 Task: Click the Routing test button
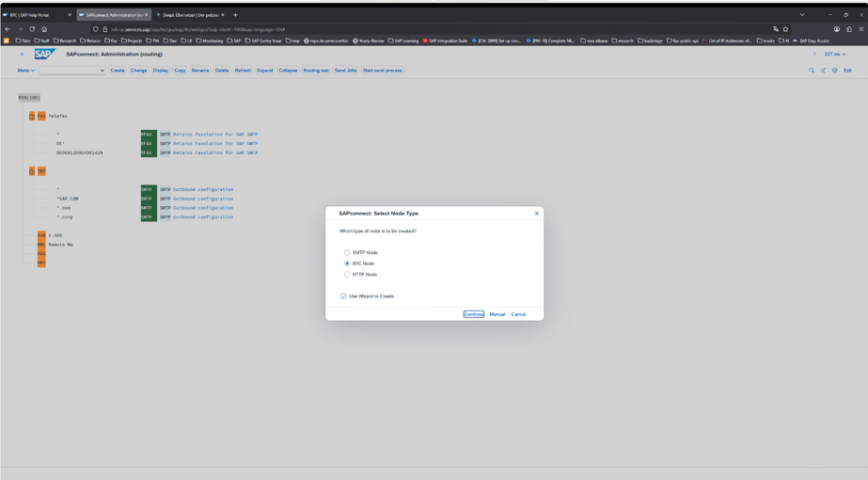(316, 71)
